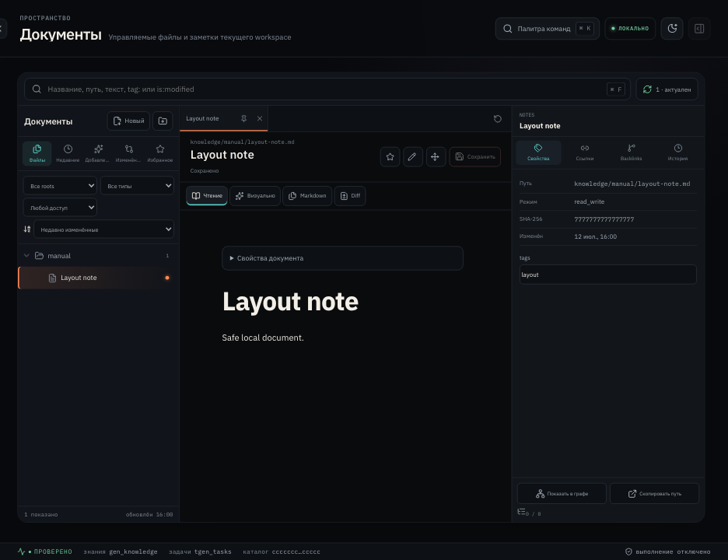Close the Layout note tab
This screenshot has height=560, width=728.
[x=260, y=118]
